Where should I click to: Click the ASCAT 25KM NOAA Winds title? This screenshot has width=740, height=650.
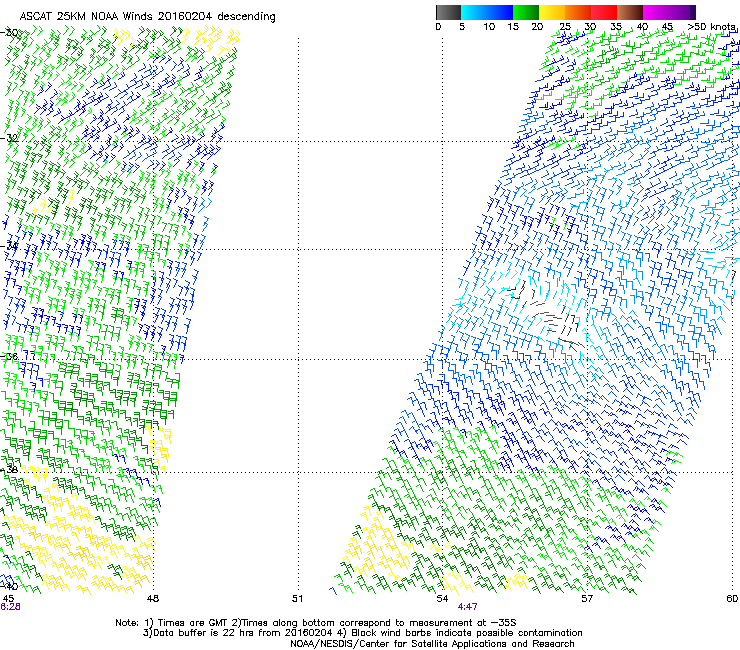[147, 16]
